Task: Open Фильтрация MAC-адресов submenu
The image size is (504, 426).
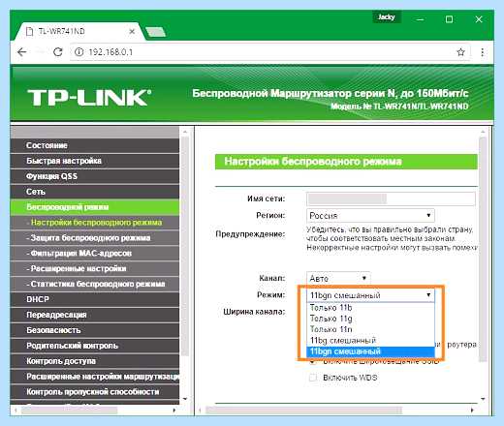Action: coord(95,253)
